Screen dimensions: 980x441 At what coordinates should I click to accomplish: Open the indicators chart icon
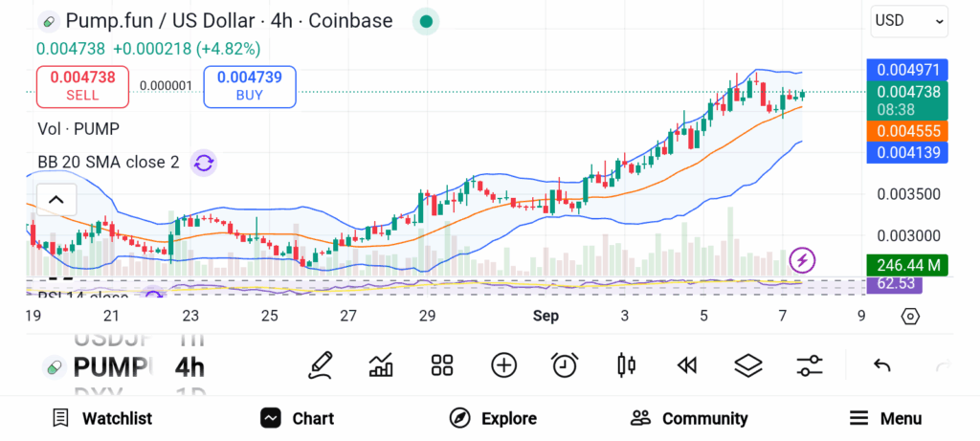[x=381, y=364]
